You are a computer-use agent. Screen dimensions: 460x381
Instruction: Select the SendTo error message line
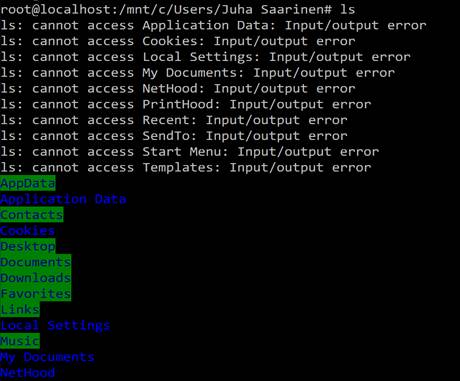coord(174,136)
